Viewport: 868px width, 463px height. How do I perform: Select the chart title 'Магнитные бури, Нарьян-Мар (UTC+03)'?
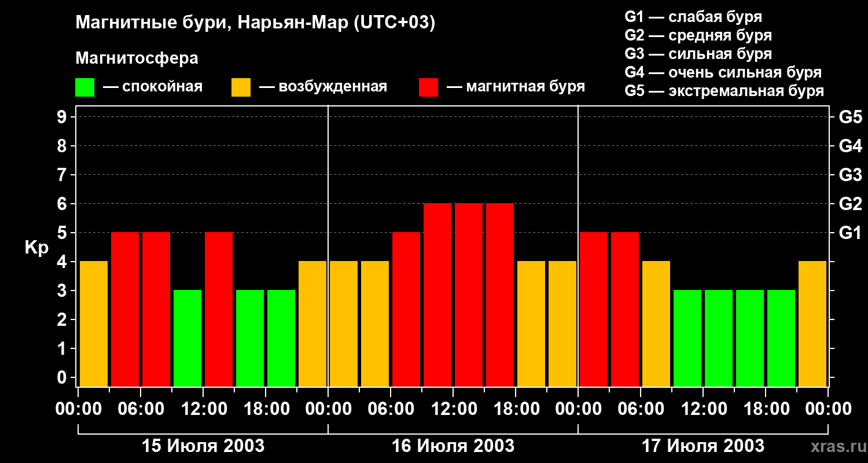tap(255, 23)
